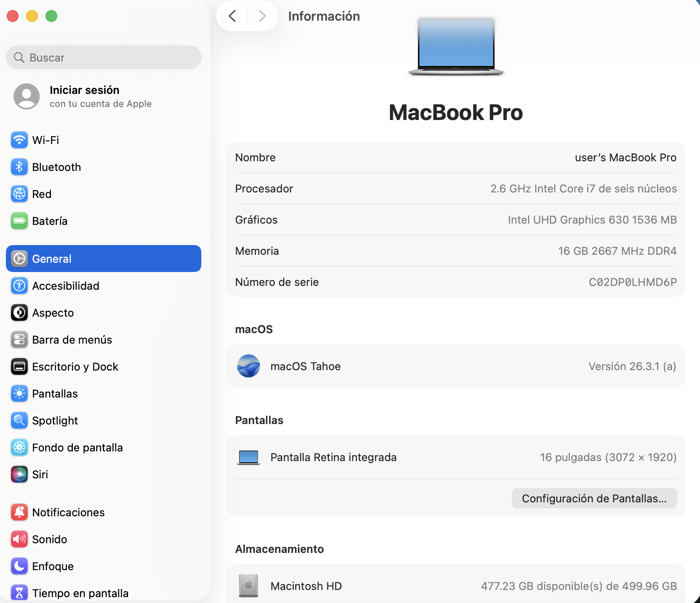The width and height of the screenshot is (700, 603).
Task: Click the Almacenamiento section heading
Action: coord(279,549)
